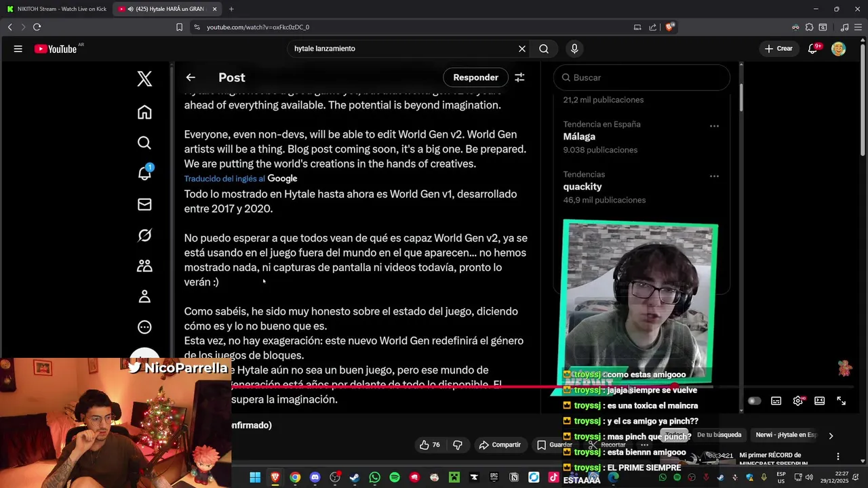This screenshot has height=488, width=868.
Task: Go to X Home icon
Action: pos(144,113)
